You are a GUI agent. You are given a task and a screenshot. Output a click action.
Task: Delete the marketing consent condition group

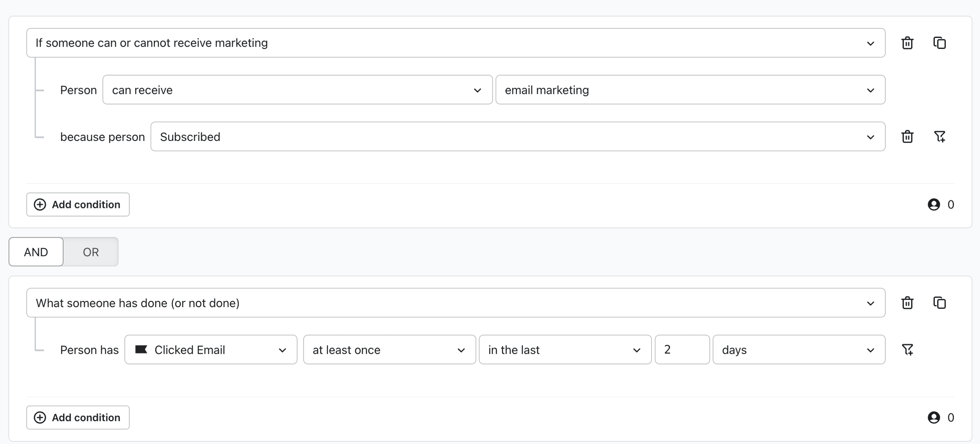[907, 43]
